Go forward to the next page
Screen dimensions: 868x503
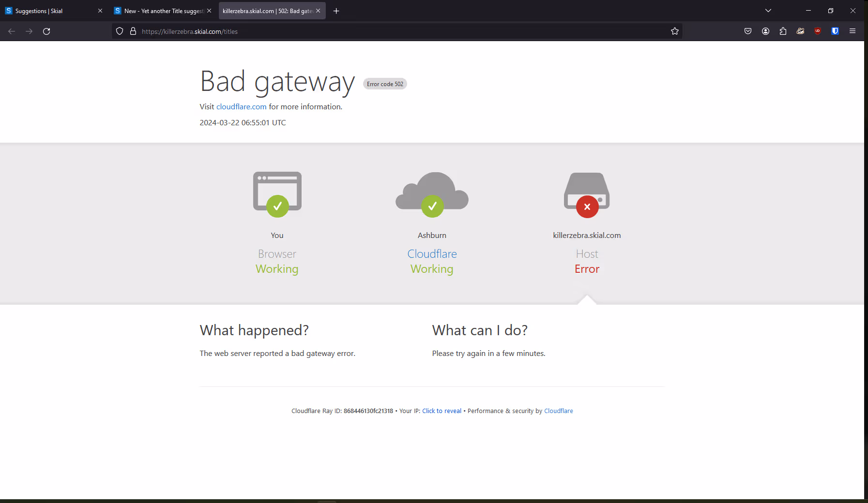tap(29, 31)
